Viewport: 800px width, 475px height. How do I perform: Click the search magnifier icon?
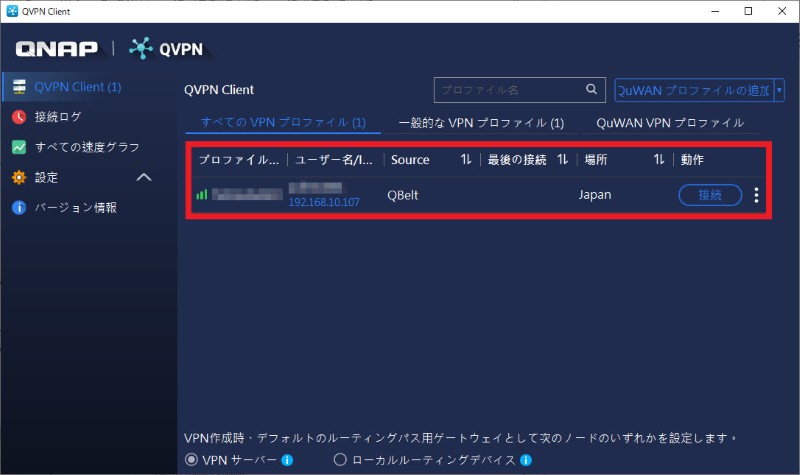tap(592, 89)
